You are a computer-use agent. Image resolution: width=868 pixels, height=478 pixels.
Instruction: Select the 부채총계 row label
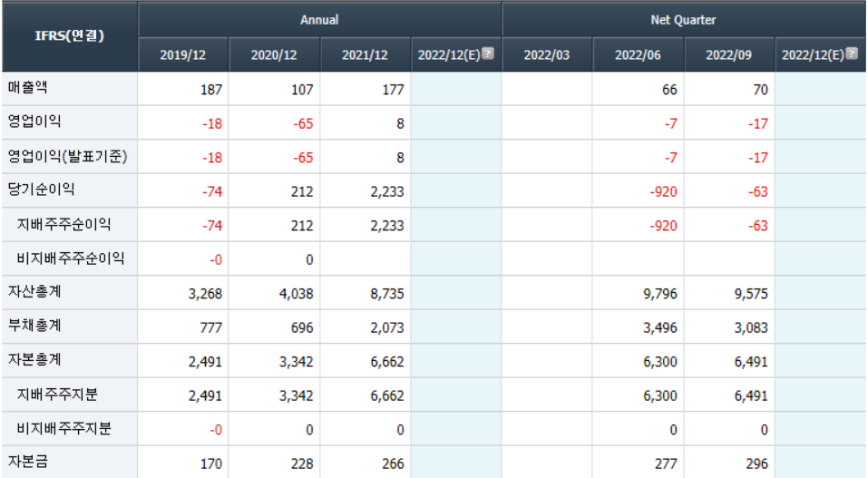pos(34,325)
